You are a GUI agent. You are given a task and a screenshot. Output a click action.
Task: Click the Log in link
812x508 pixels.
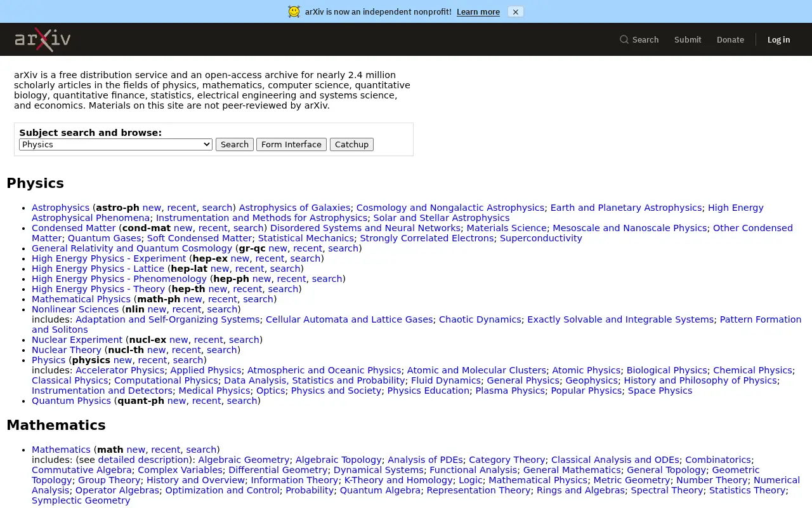(778, 39)
